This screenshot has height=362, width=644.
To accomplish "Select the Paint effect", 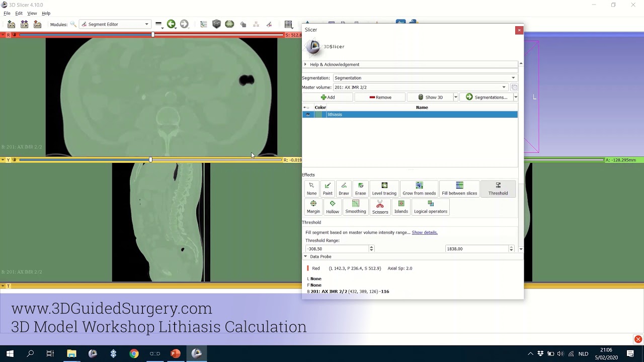I will click(x=328, y=189).
